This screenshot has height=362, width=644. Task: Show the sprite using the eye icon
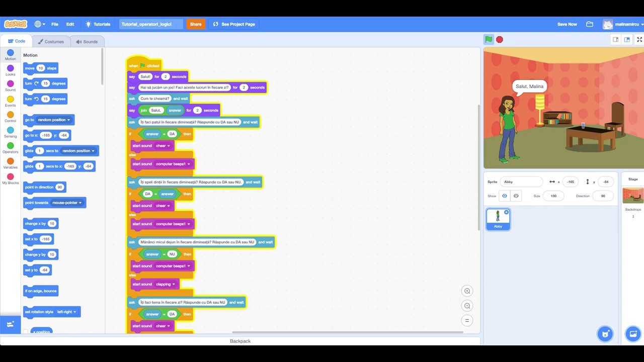coord(505,196)
